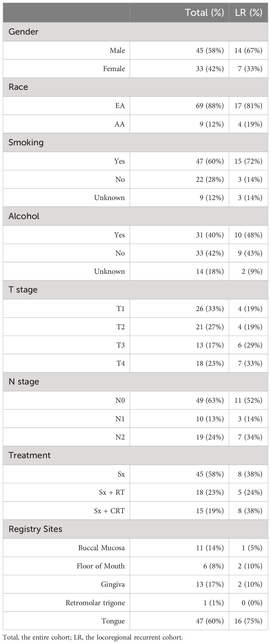Click the T4 LR value 7 (33%)
The height and width of the screenshot is (644, 271).
(x=250, y=363)
